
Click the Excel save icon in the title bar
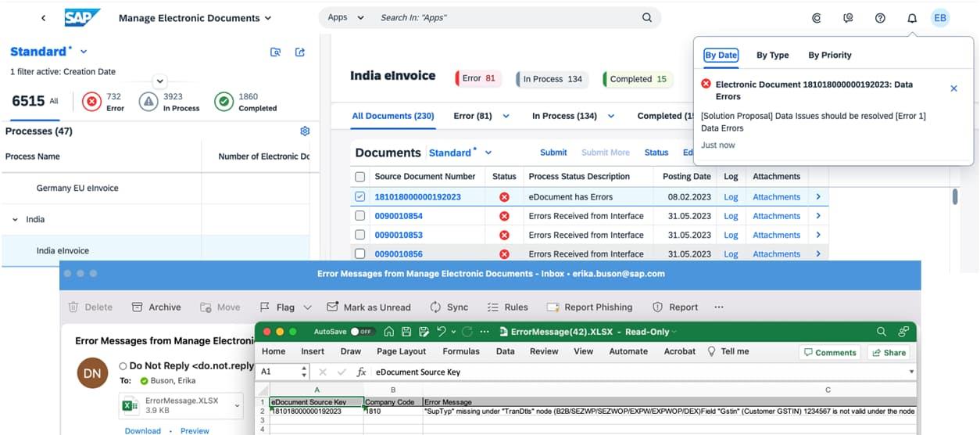406,332
